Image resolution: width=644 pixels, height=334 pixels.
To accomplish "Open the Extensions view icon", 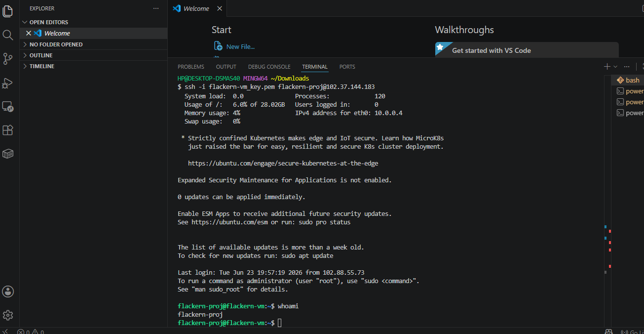I will pyautogui.click(x=7, y=130).
